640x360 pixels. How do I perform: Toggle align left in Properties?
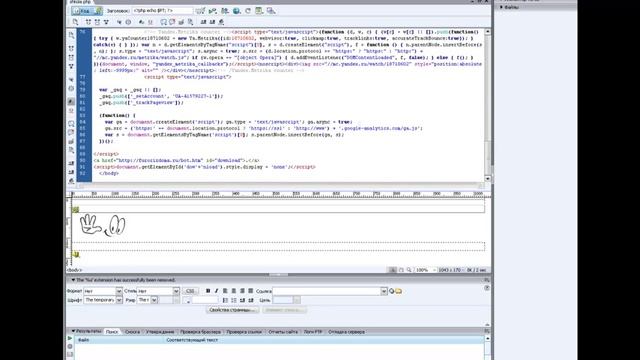click(225, 291)
